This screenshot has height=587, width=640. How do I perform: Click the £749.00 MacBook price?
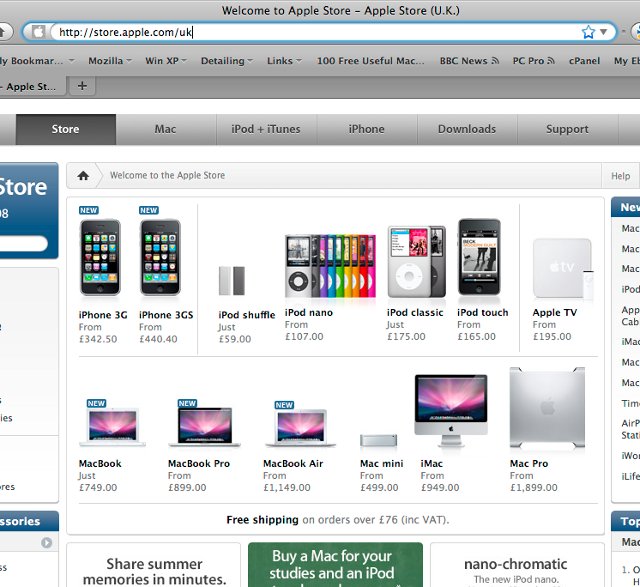[98, 487]
